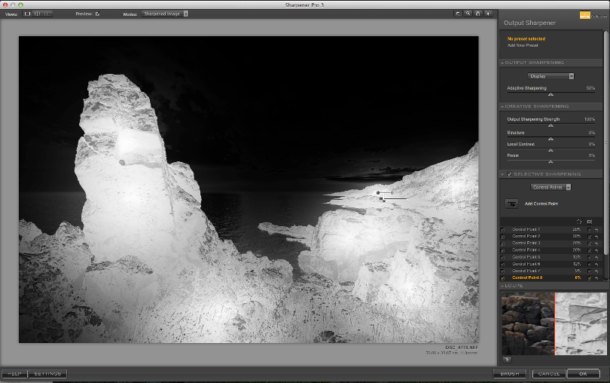
Task: Click the Focus slider handle
Action: 550,162
